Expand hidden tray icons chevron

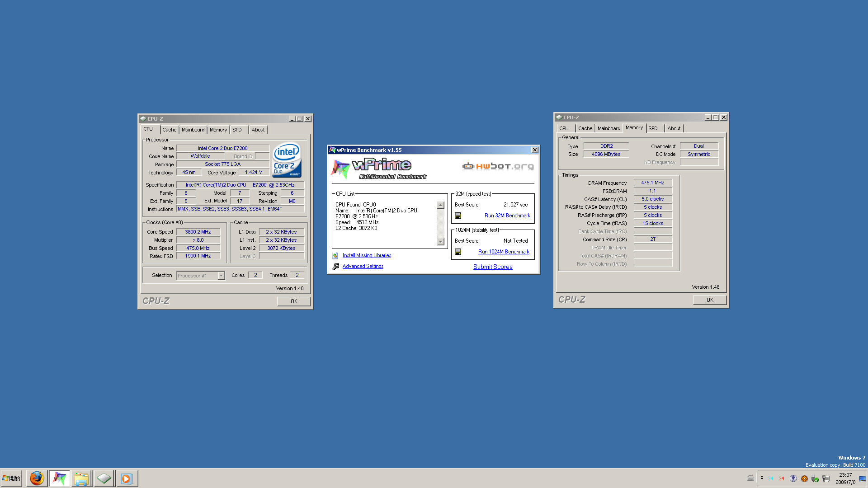click(x=762, y=478)
